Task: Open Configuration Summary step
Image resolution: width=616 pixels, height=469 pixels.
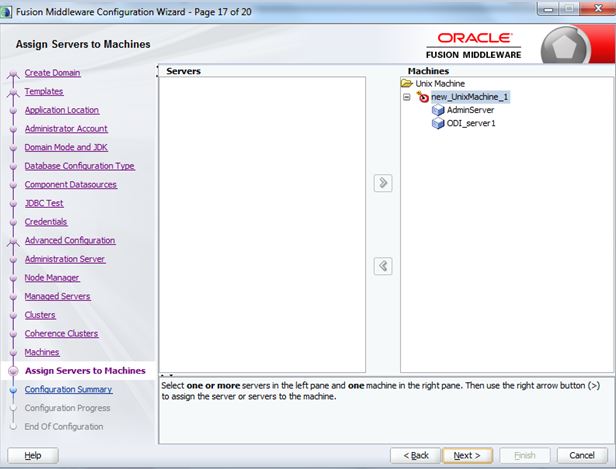Action: click(x=68, y=389)
